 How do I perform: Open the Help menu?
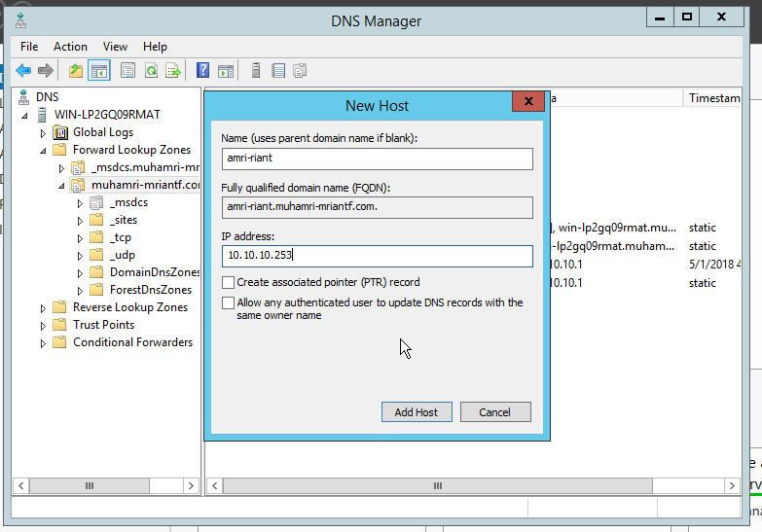[155, 47]
